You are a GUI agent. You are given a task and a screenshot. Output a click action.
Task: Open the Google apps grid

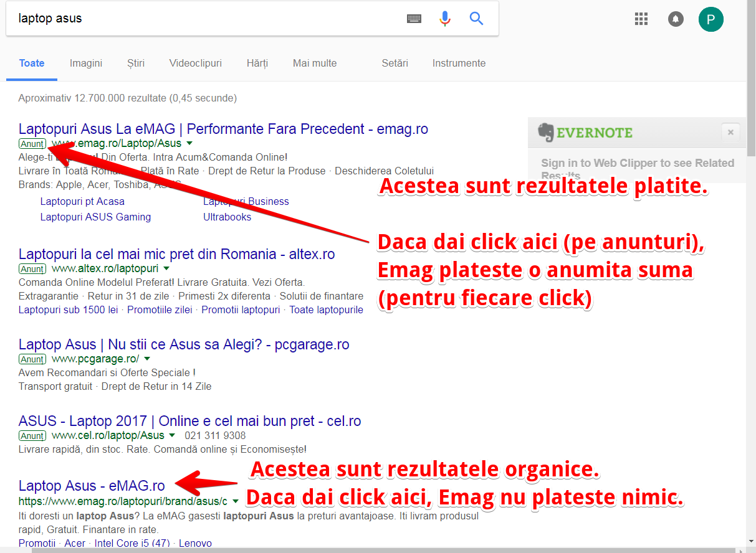(641, 19)
